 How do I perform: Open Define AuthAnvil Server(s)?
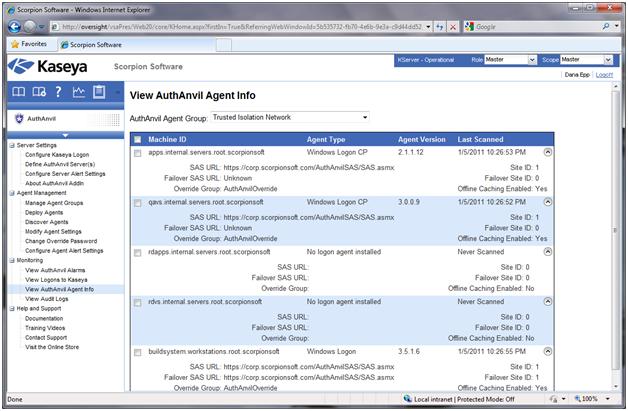click(x=60, y=164)
